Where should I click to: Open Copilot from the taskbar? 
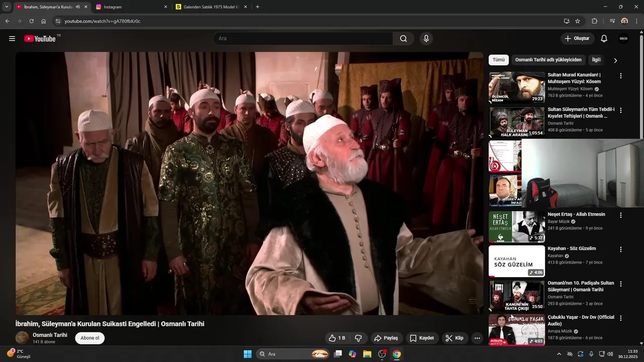coord(353,354)
